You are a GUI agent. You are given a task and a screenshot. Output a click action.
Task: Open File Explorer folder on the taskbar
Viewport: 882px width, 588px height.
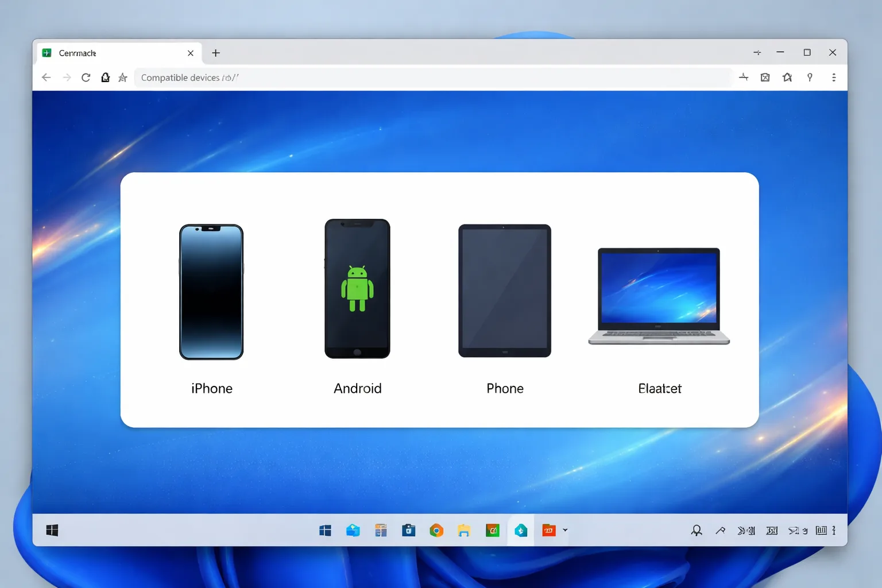[464, 531]
